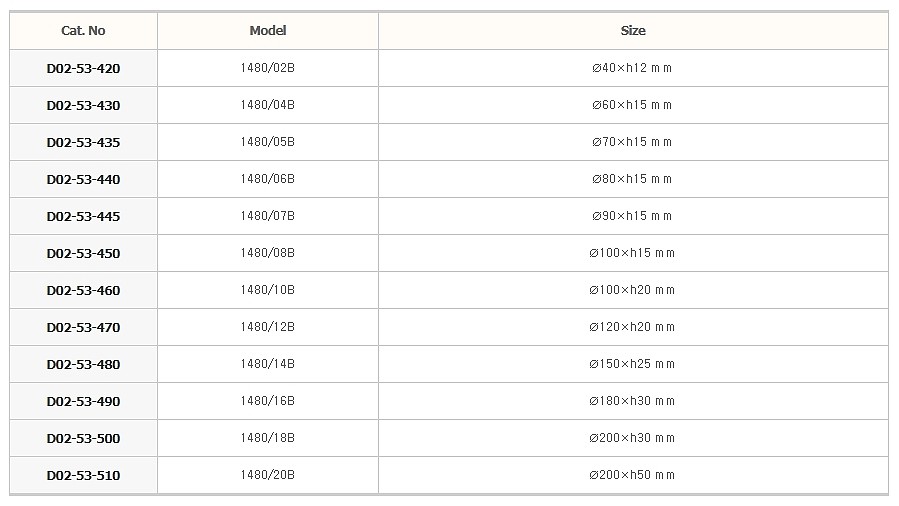The image size is (899, 506).
Task: Select size ∅100×h20 mm cell
Action: coord(632,290)
